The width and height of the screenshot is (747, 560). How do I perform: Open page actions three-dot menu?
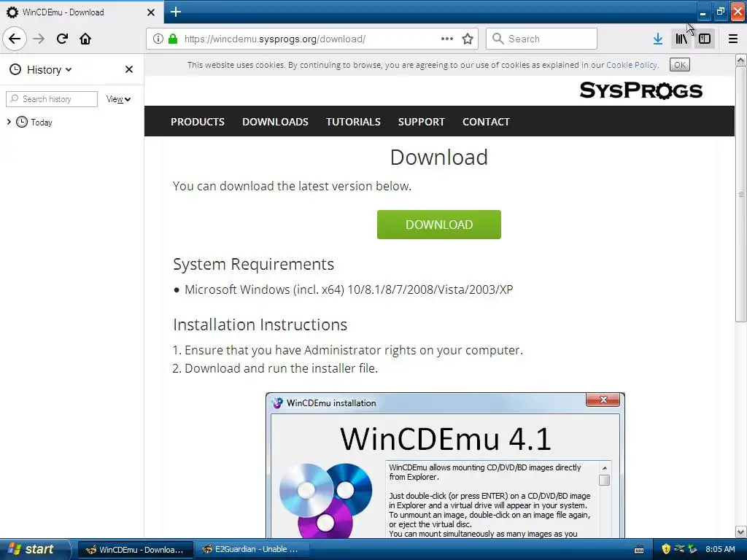click(x=447, y=39)
